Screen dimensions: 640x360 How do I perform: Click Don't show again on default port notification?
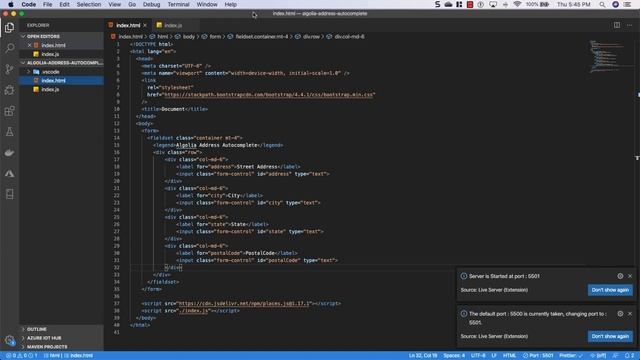610,336
